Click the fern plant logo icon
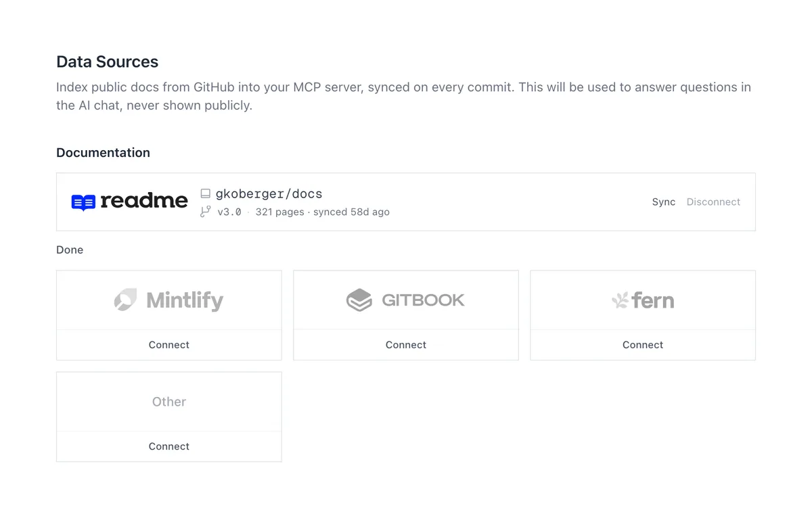 coord(620,300)
